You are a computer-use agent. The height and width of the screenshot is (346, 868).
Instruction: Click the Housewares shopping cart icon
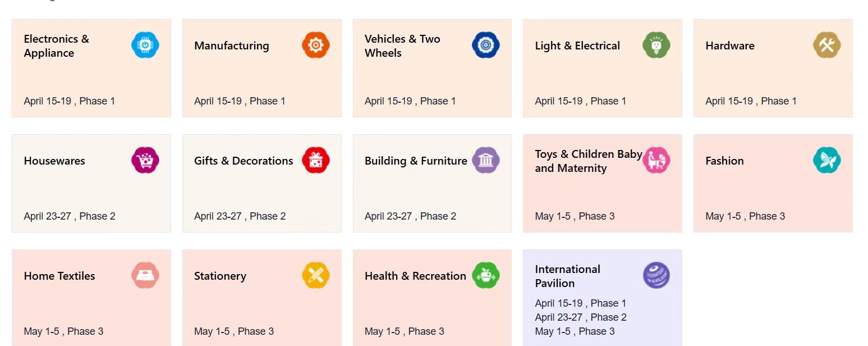145,161
